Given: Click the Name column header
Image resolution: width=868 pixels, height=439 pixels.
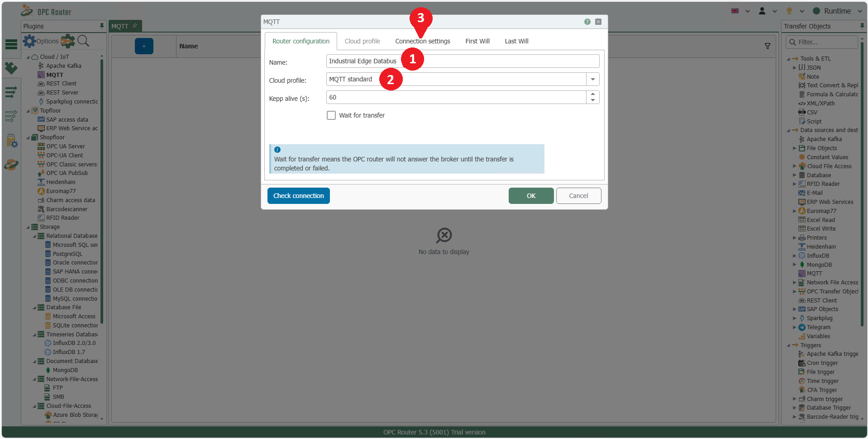Looking at the screenshot, I should pos(189,46).
